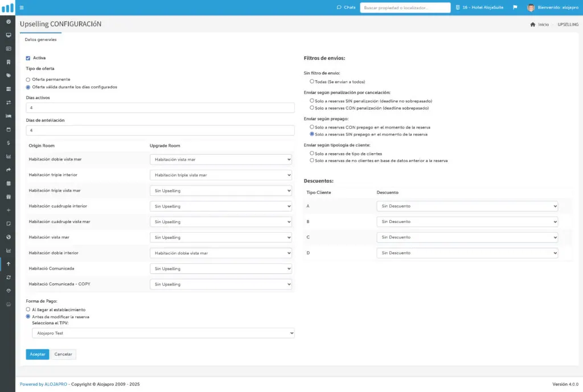Viewport: 583px width, 392px height.
Task: Click the Cancelar button
Action: pyautogui.click(x=63, y=354)
